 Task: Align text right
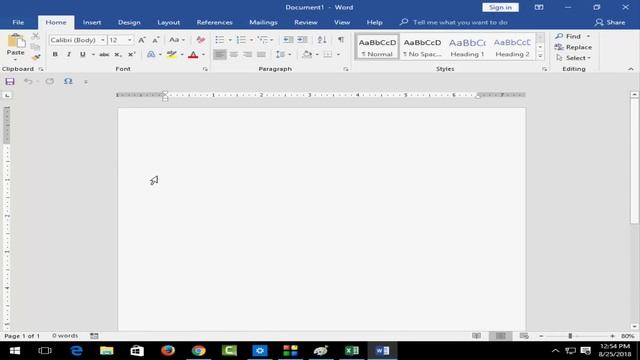click(247, 54)
